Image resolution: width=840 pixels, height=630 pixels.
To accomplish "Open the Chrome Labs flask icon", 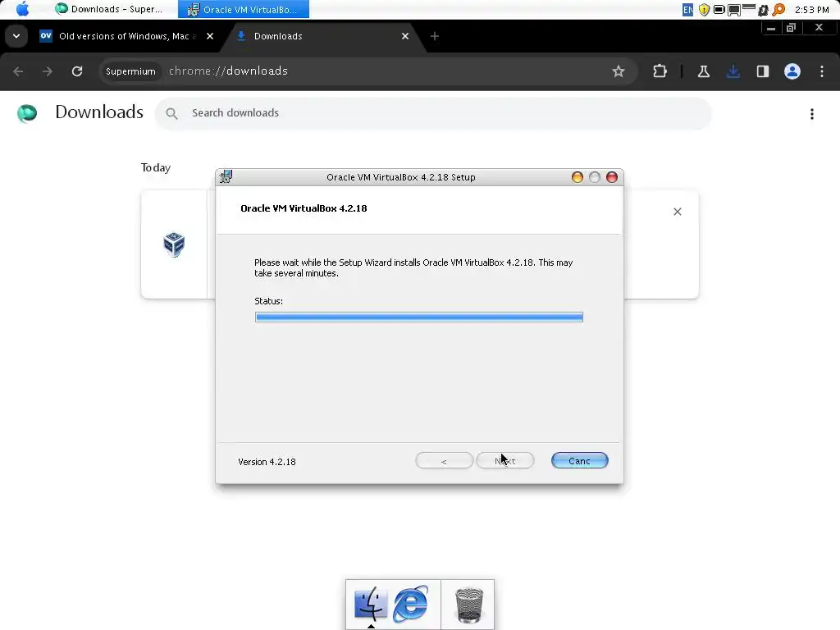I will (x=703, y=71).
